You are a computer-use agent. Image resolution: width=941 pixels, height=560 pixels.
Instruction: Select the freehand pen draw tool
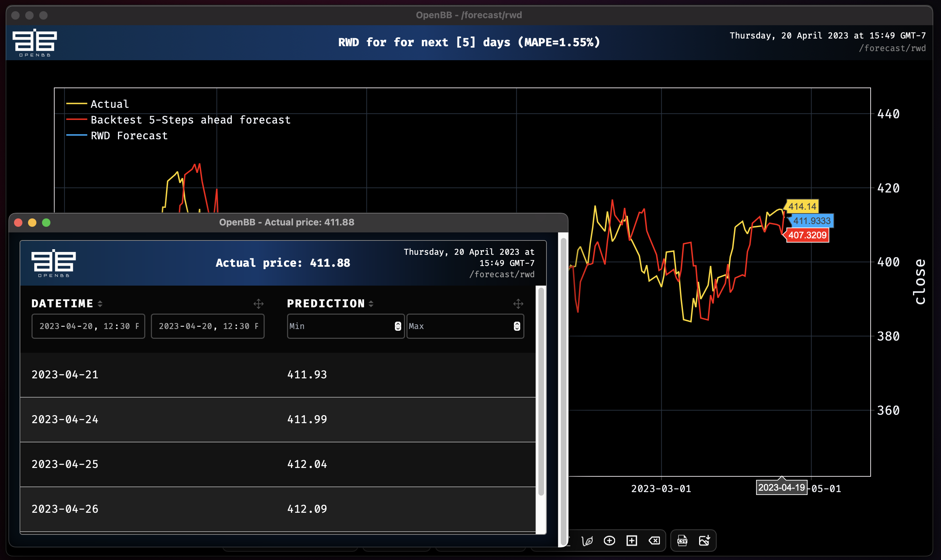[587, 541]
